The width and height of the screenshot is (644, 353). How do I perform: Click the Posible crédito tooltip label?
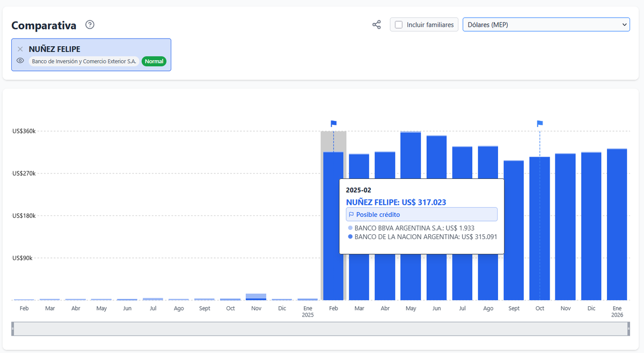(422, 214)
